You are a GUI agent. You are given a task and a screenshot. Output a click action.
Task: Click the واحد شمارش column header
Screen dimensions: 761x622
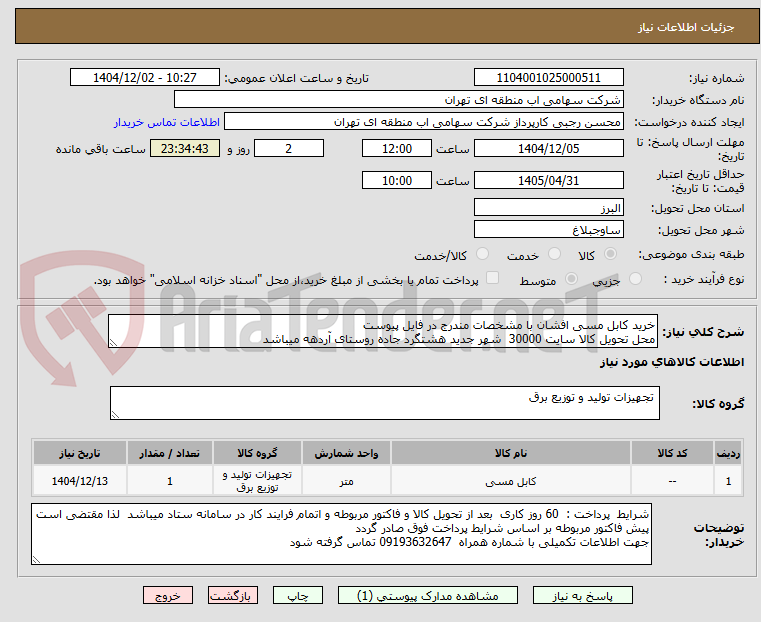(x=346, y=453)
